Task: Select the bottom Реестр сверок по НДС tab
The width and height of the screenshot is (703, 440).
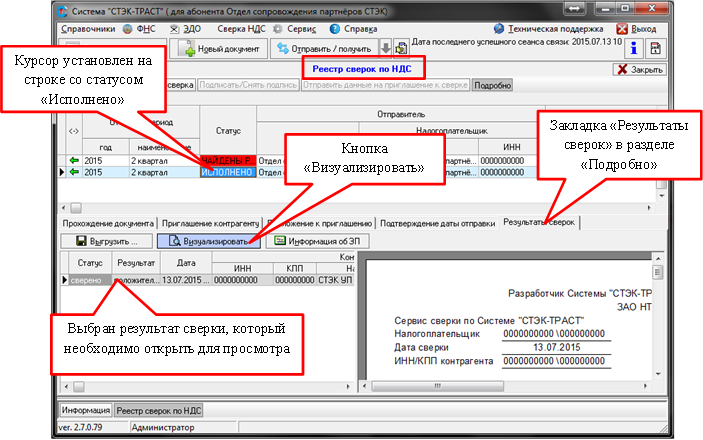Action: 159,410
